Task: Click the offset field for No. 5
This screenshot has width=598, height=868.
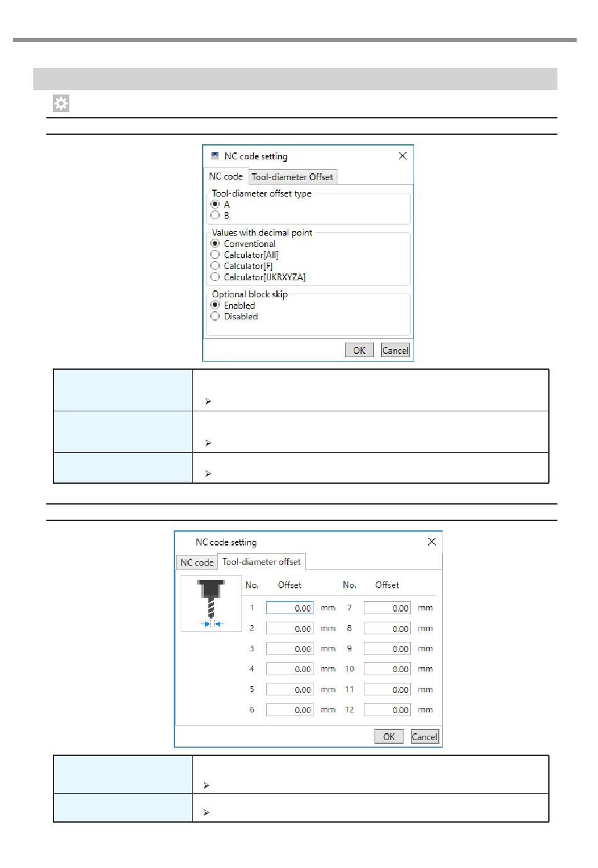Action: pyautogui.click(x=290, y=690)
